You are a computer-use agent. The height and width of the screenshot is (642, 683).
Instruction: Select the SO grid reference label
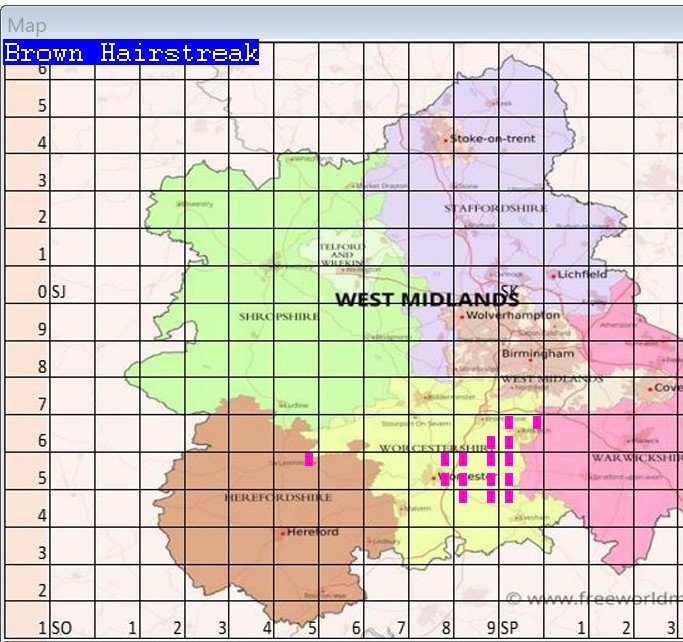(61, 628)
